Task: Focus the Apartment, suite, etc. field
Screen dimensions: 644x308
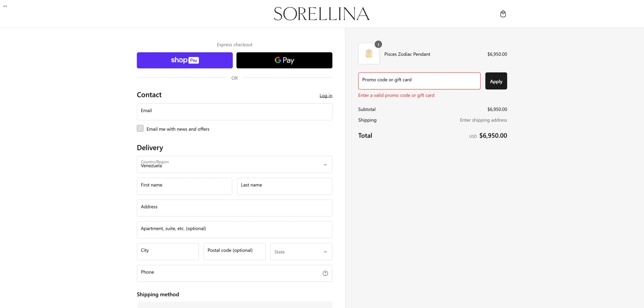Action: point(234,230)
